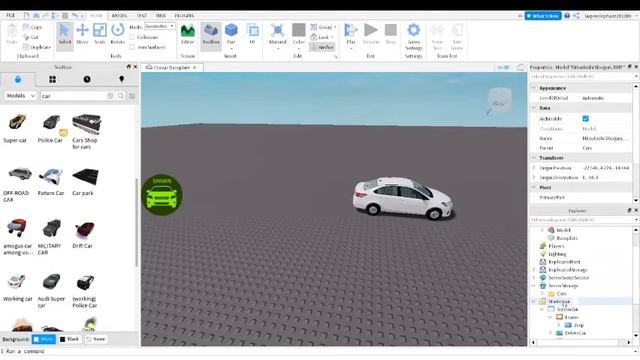Click the Duplicate icon in Clipboard

(x=27, y=47)
